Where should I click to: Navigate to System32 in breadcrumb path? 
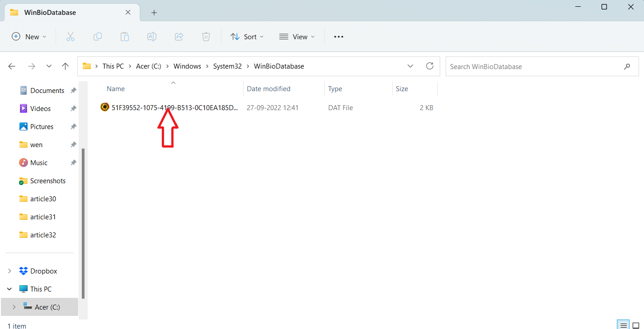pyautogui.click(x=227, y=66)
